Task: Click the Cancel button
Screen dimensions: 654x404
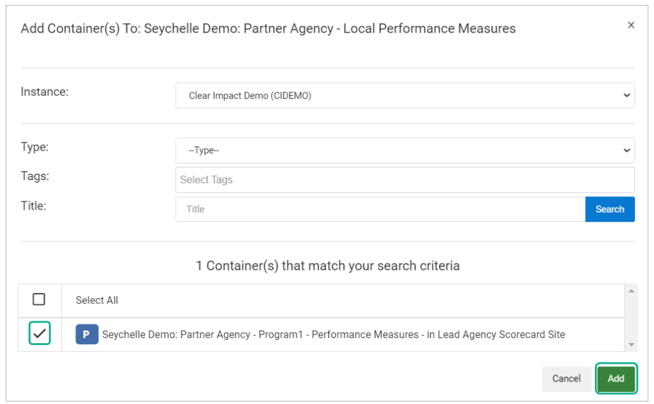Action: [x=566, y=379]
